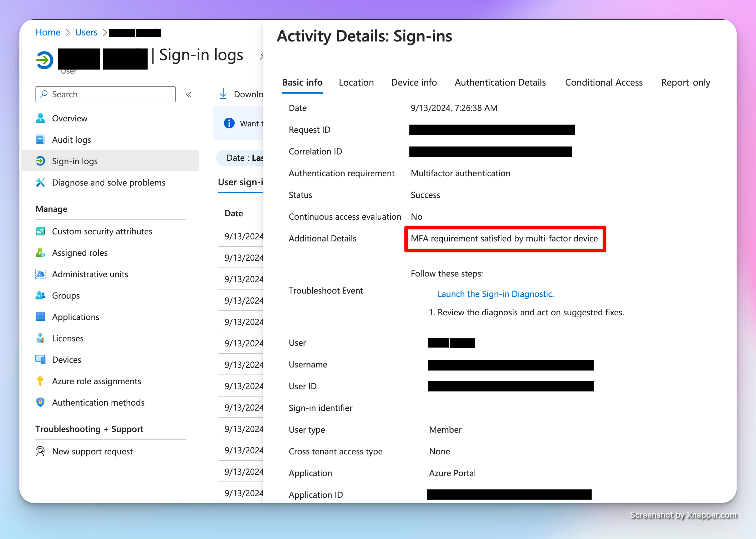Click the New support request headset icon

coord(40,451)
